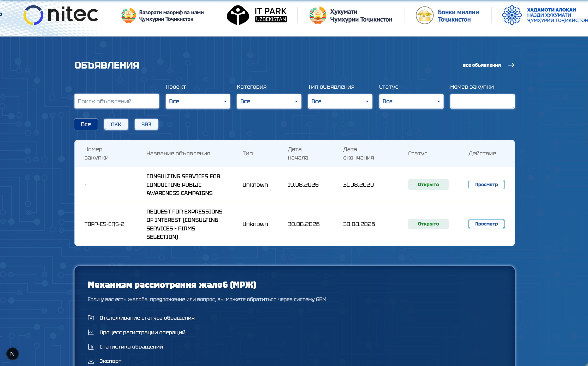Select the Все filter tab
588x366 pixels.
coord(86,124)
